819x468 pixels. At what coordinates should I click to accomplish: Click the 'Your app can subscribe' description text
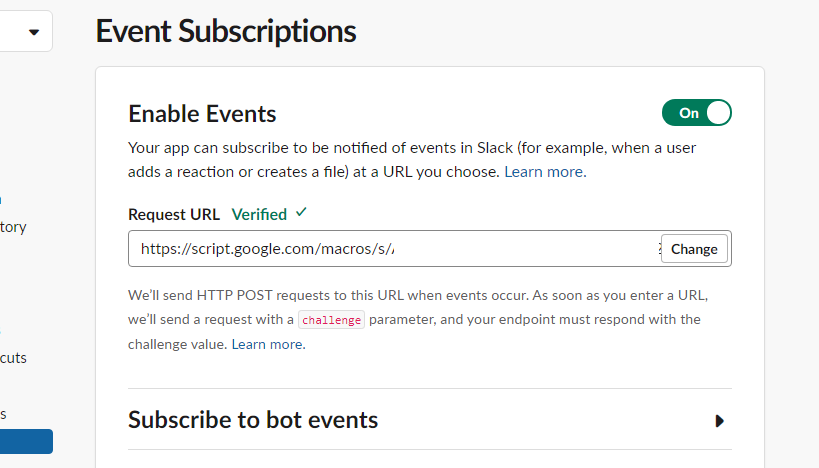point(400,148)
